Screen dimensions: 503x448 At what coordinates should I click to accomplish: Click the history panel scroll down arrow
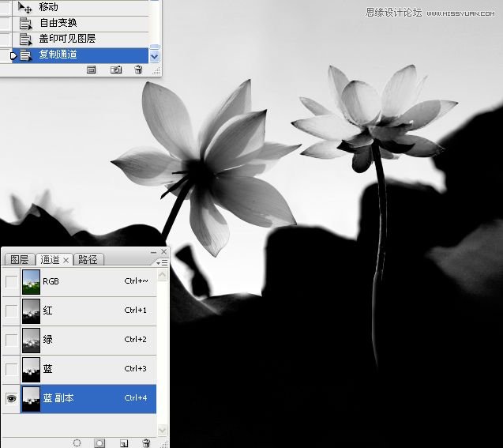pos(154,57)
